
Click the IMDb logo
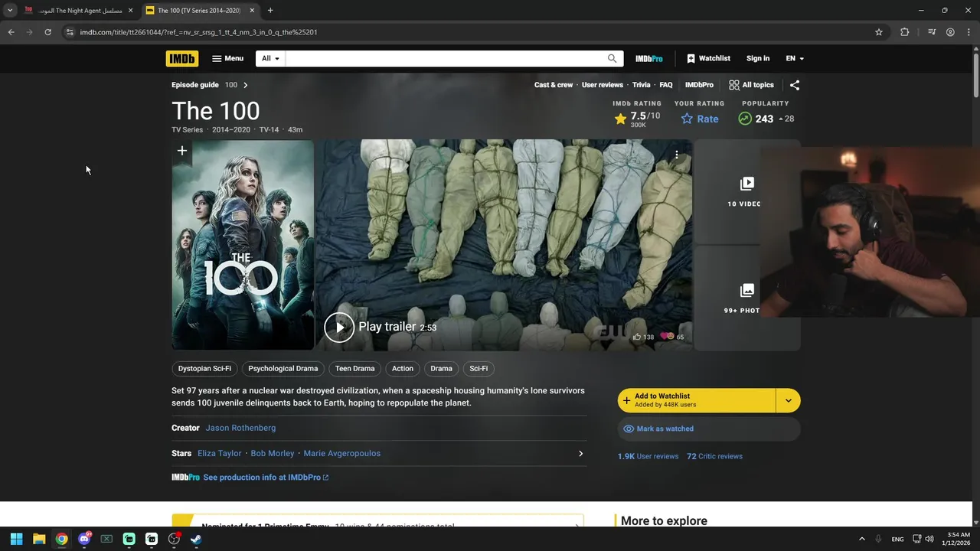[x=181, y=58]
